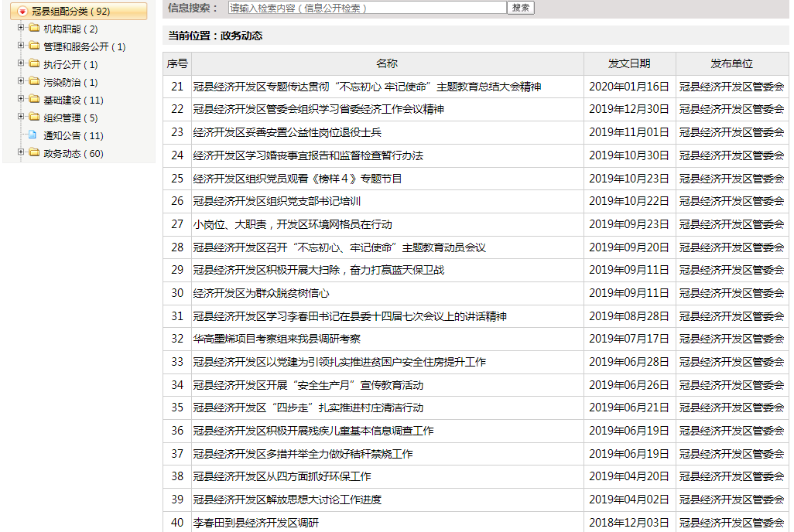794x532 pixels.
Task: Select 管理和服务公开 (1) category
Action: [x=84, y=46]
